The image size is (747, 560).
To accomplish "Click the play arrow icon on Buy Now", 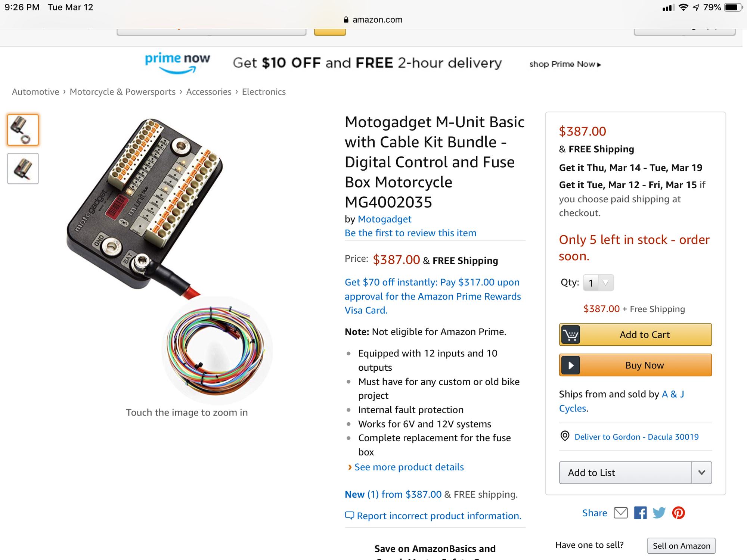I will [x=571, y=365].
